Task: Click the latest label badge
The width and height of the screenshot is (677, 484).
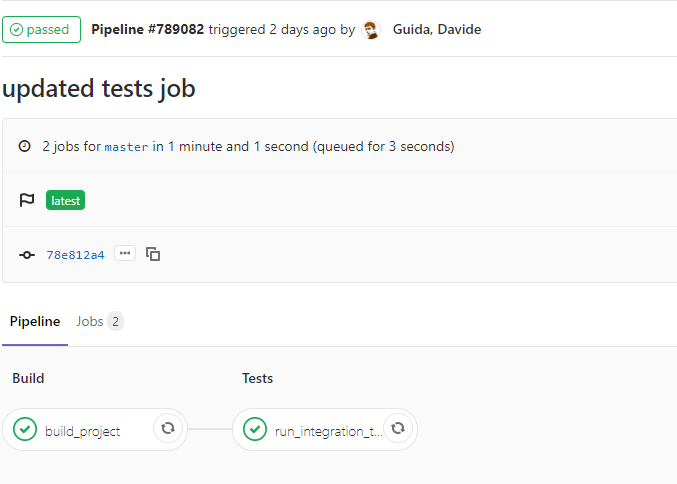Action: 65,200
